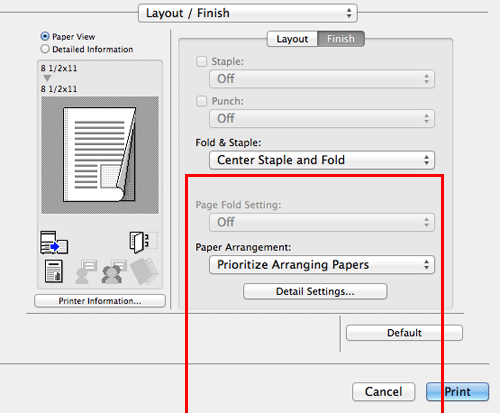Click the Cancel button
Viewport: 500px width, 413px height.
point(383,392)
